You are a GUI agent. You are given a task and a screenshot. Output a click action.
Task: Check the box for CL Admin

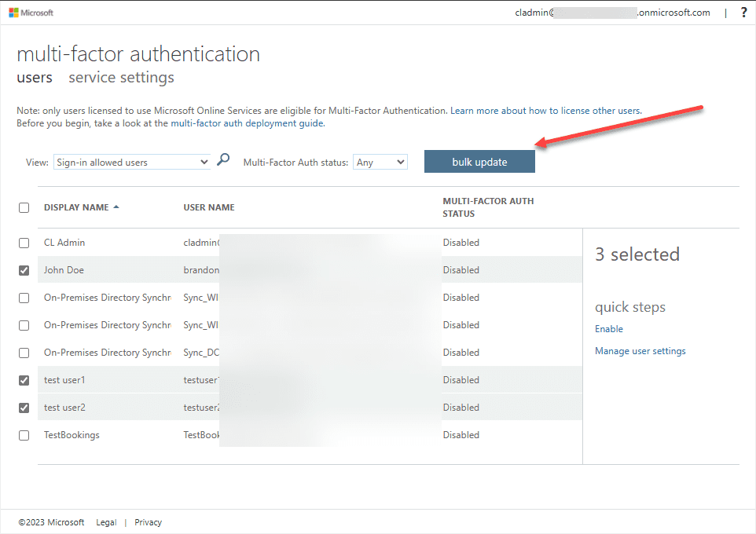24,243
